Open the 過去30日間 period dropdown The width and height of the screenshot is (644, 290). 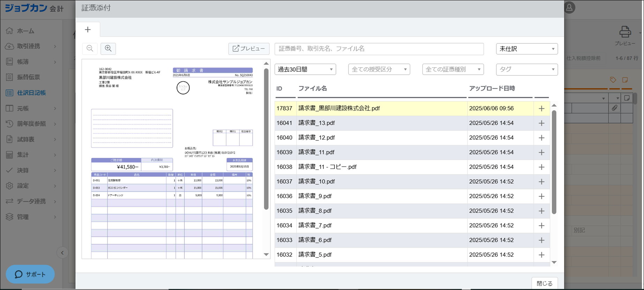[305, 69]
